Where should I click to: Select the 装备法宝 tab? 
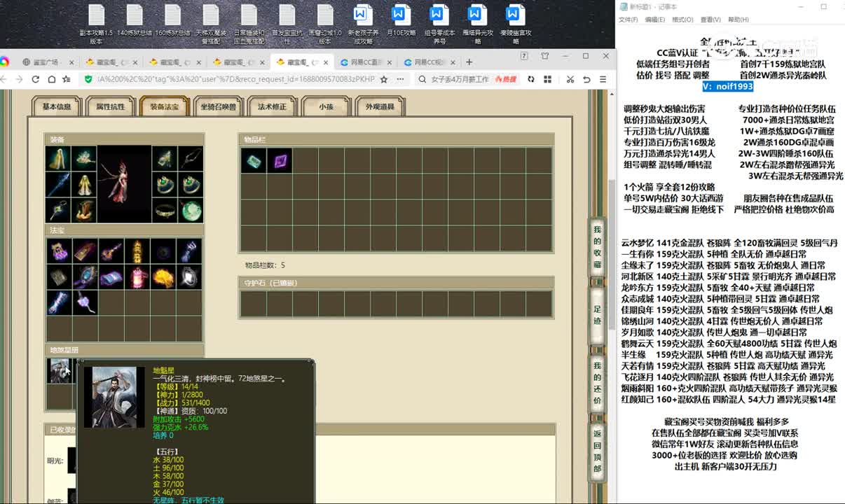coord(165,106)
